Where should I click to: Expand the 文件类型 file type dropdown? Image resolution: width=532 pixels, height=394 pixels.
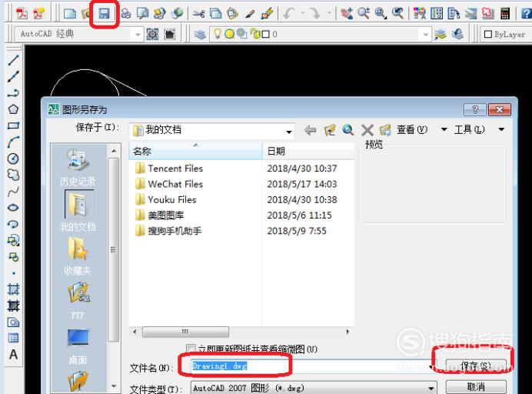click(431, 388)
